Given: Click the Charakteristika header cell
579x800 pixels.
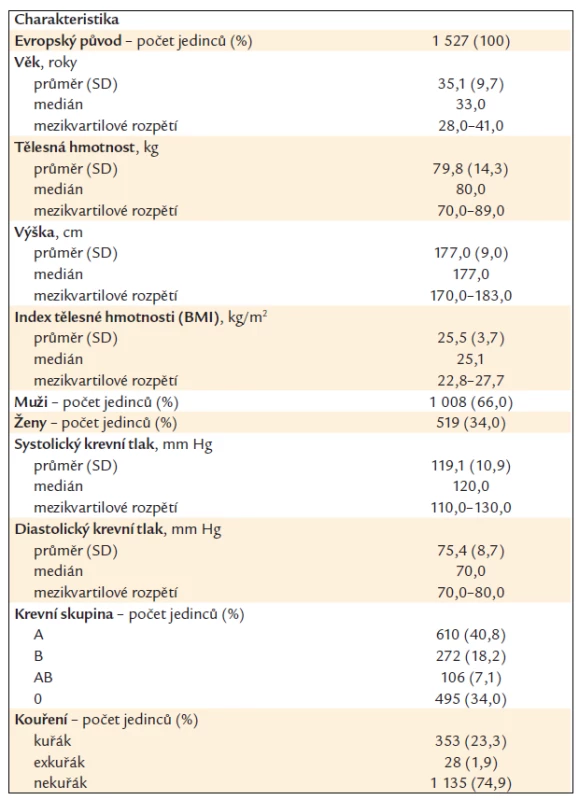Looking at the screenshot, I should (66, 19).
